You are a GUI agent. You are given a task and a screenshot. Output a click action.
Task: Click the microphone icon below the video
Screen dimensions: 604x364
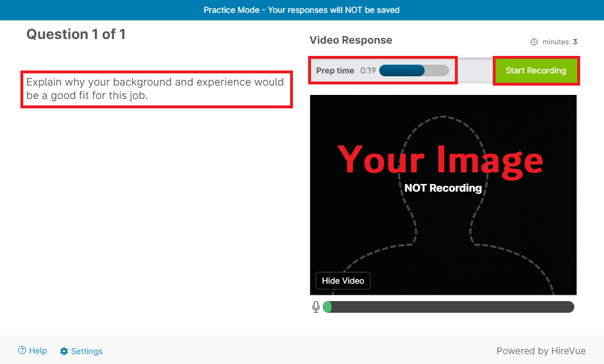click(x=316, y=307)
